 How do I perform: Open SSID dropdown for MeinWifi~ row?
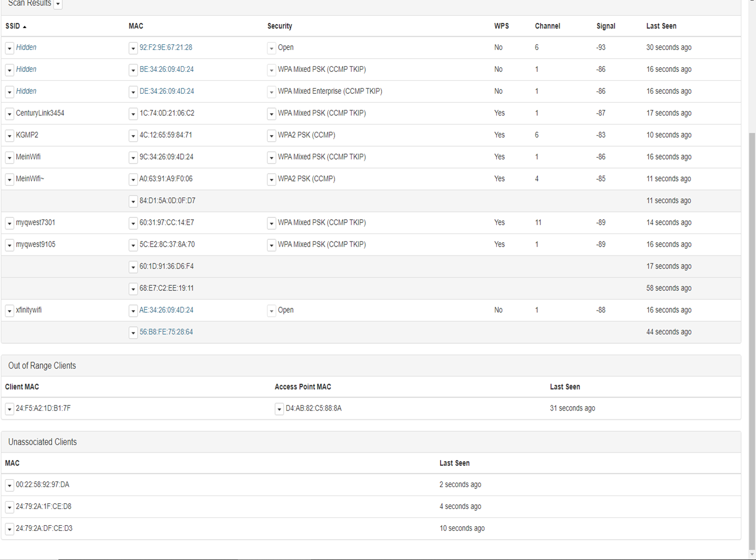[x=10, y=180]
